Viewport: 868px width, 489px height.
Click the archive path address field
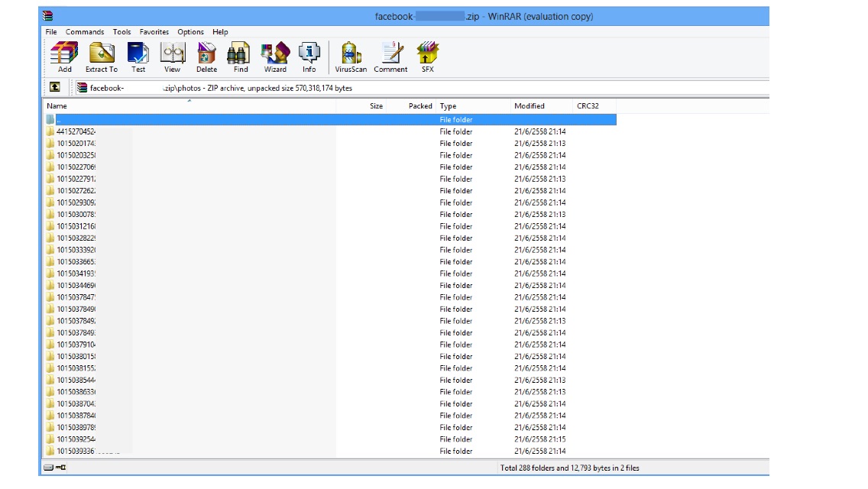click(421, 88)
